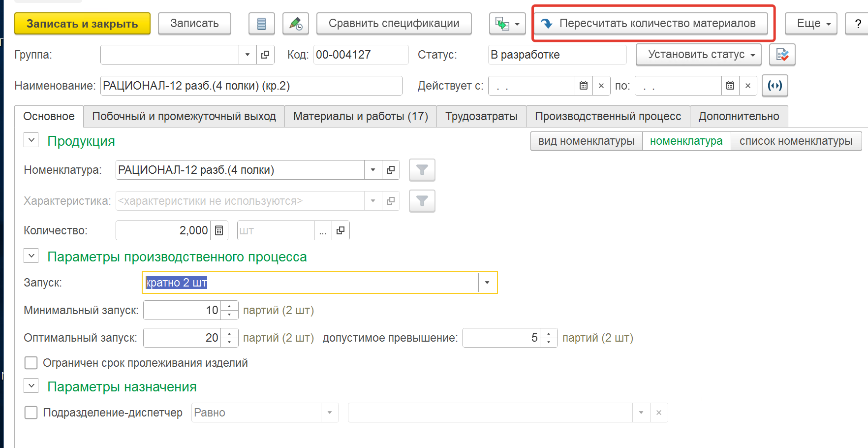Viewport: 868px width, 448px height.
Task: Switch to 'Материалы и работы (17)' tab
Action: [360, 116]
